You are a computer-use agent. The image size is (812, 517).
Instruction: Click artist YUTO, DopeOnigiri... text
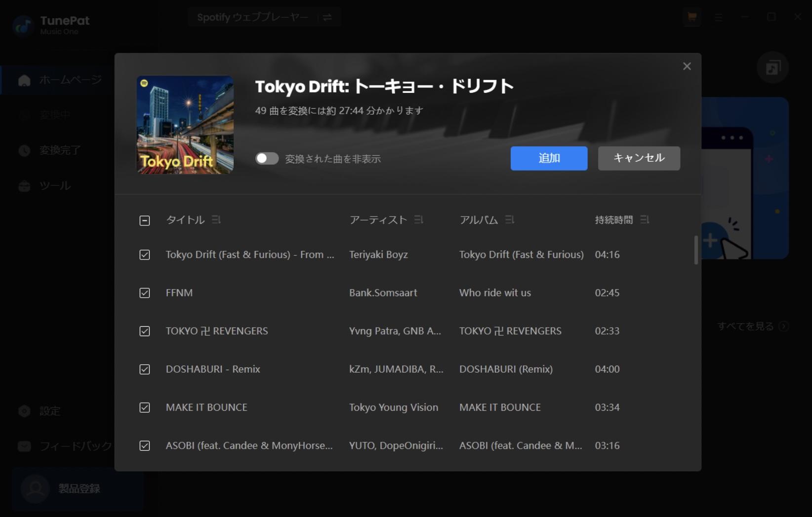click(x=396, y=445)
